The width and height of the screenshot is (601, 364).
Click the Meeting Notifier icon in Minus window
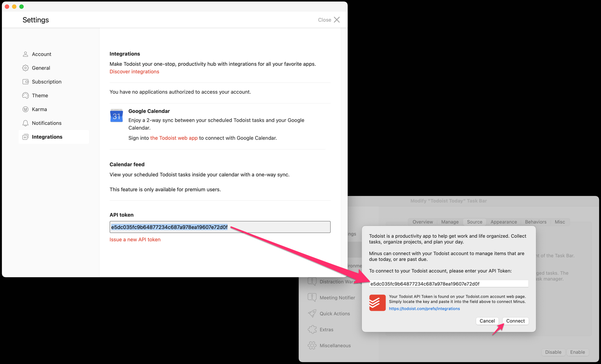click(312, 298)
